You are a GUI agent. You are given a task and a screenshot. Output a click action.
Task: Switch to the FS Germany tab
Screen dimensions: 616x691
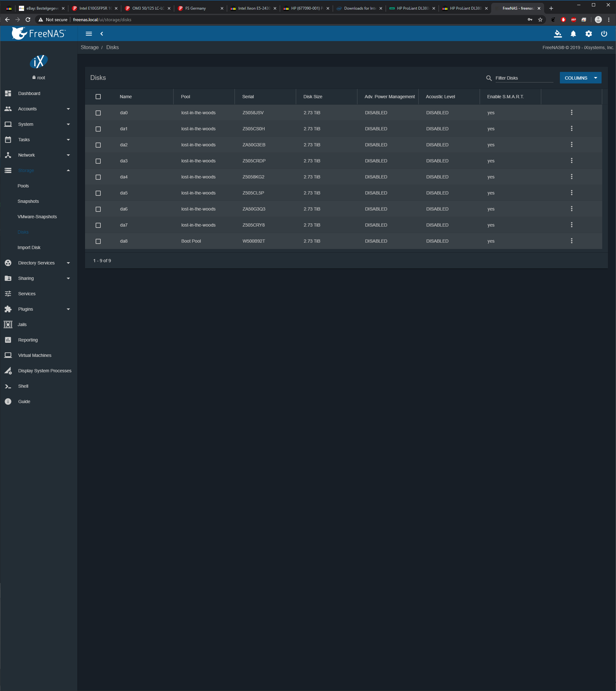[201, 8]
